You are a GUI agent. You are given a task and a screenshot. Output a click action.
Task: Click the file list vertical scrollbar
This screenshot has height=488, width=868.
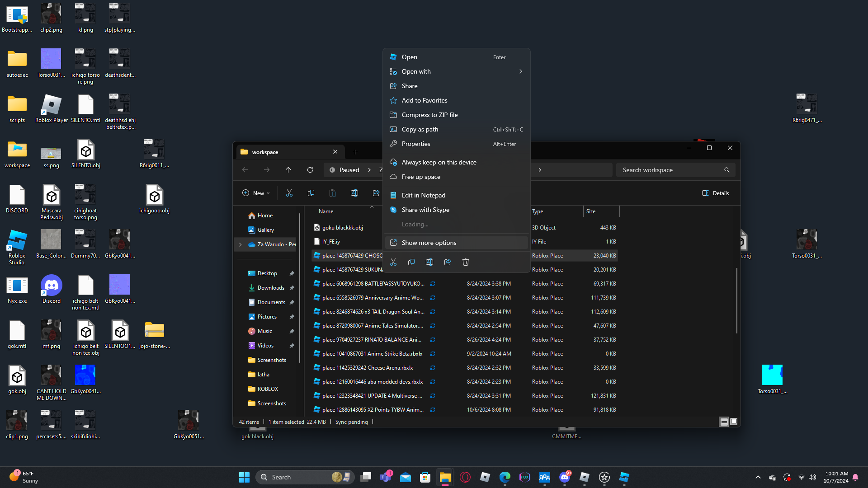click(x=736, y=300)
